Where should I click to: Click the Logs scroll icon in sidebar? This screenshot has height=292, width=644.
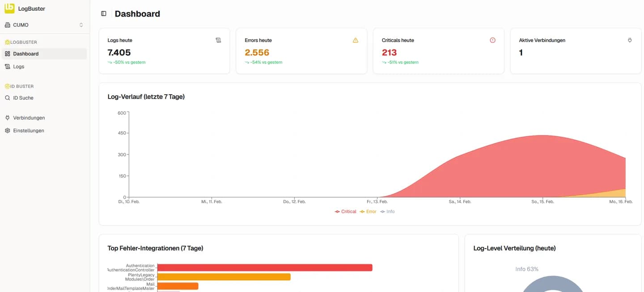7,67
